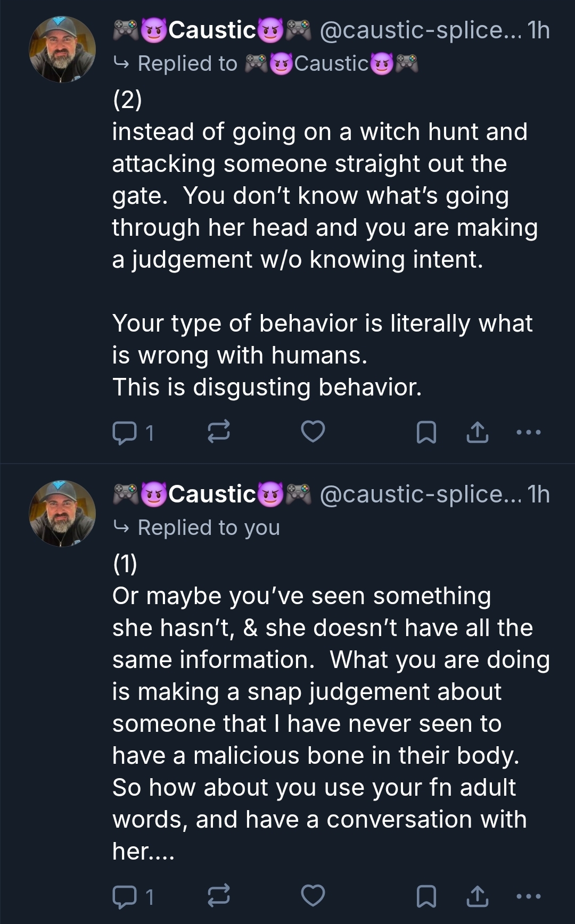575x924 pixels.
Task: Open more options on the (2) post
Action: [x=529, y=432]
